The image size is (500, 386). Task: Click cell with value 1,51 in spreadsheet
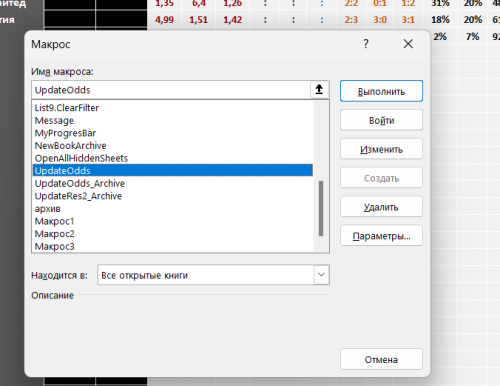[199, 20]
